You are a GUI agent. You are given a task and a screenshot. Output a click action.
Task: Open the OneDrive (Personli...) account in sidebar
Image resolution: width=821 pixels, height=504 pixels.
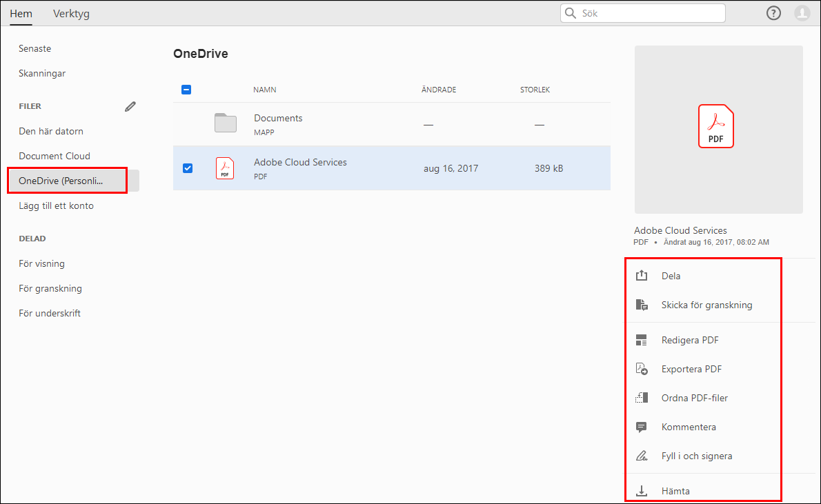point(67,180)
